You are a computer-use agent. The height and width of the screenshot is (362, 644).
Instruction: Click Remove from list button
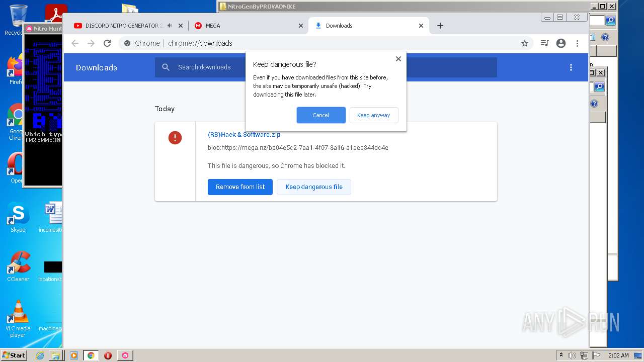coord(240,187)
